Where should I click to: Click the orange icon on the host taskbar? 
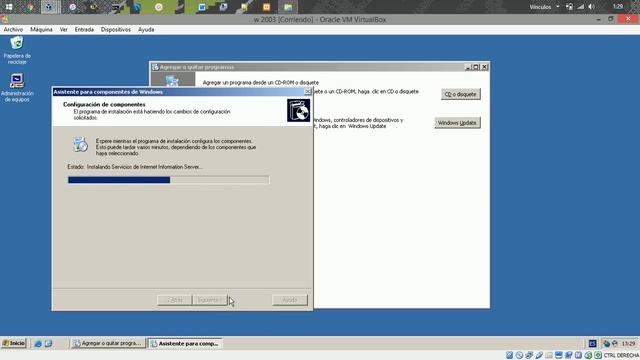click(x=266, y=7)
